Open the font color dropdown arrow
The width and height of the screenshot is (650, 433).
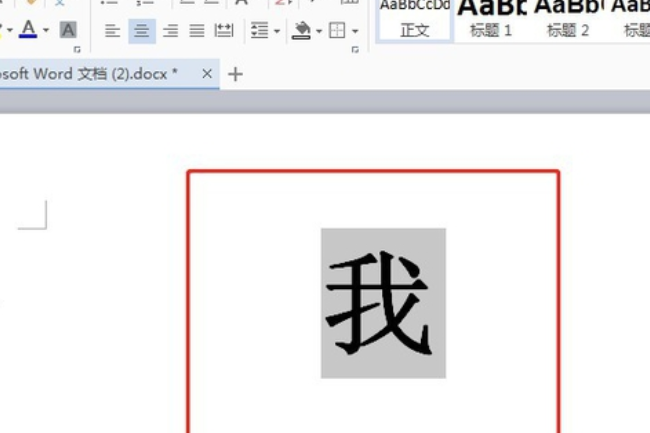[46, 30]
